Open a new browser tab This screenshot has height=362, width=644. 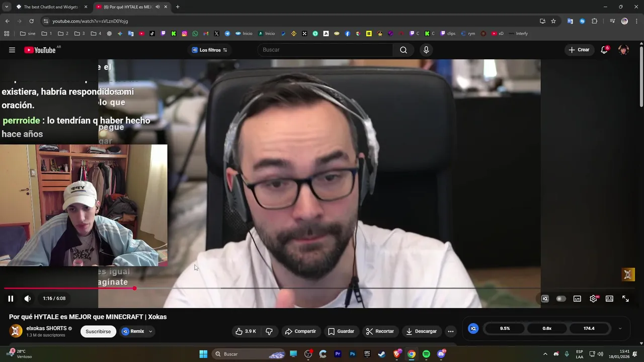coord(178,7)
